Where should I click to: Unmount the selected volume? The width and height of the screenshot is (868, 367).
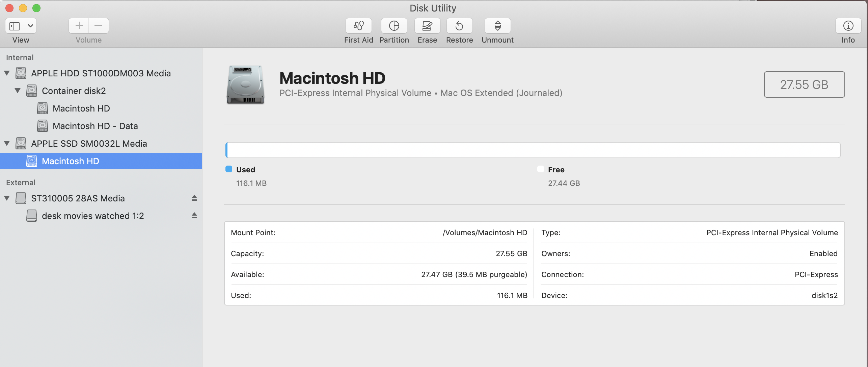click(497, 26)
